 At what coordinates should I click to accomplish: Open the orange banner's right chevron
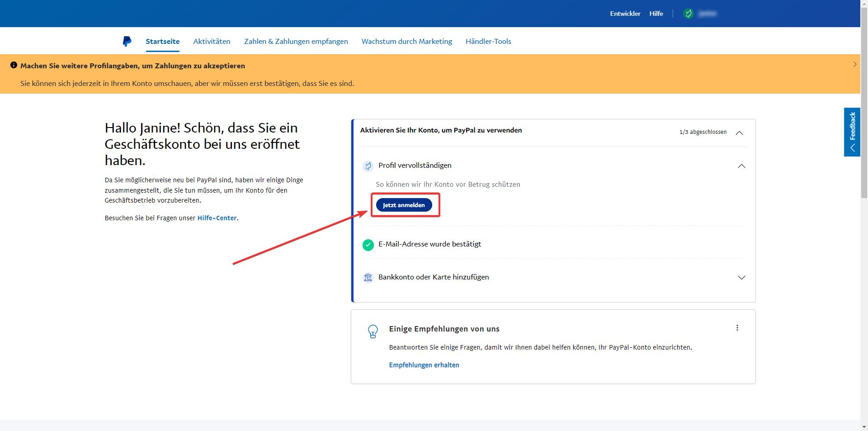854,65
